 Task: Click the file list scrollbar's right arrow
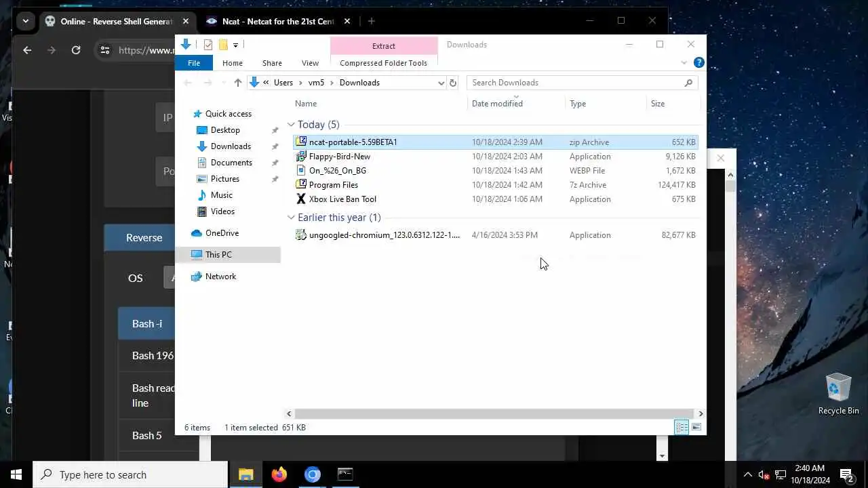[701, 413]
